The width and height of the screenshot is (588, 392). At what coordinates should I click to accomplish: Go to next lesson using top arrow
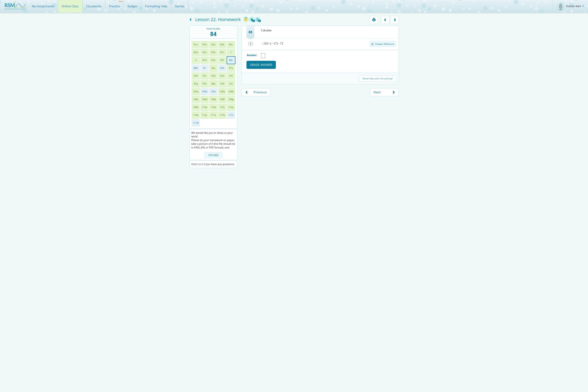click(394, 20)
